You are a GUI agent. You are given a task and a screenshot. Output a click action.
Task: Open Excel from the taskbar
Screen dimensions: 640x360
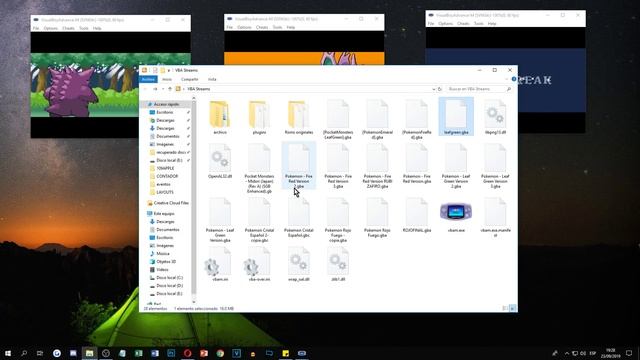(138, 353)
